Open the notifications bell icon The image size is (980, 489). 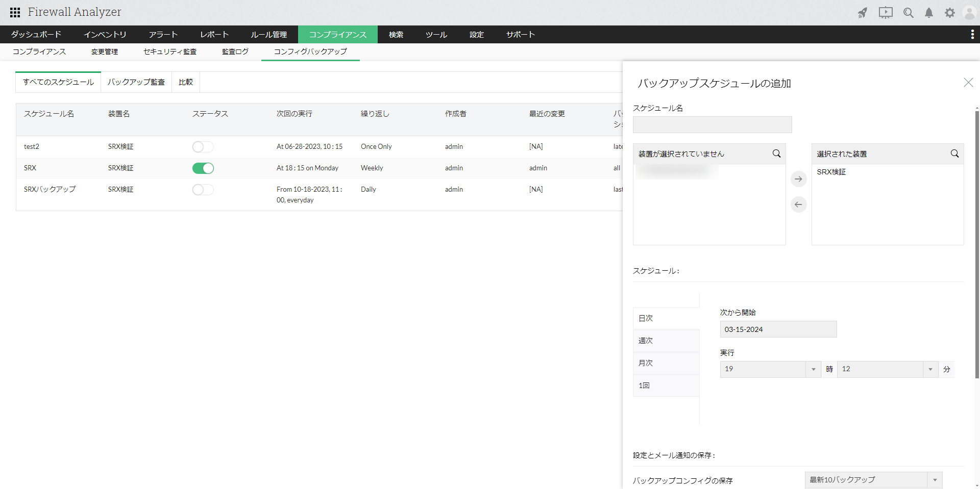click(x=929, y=13)
